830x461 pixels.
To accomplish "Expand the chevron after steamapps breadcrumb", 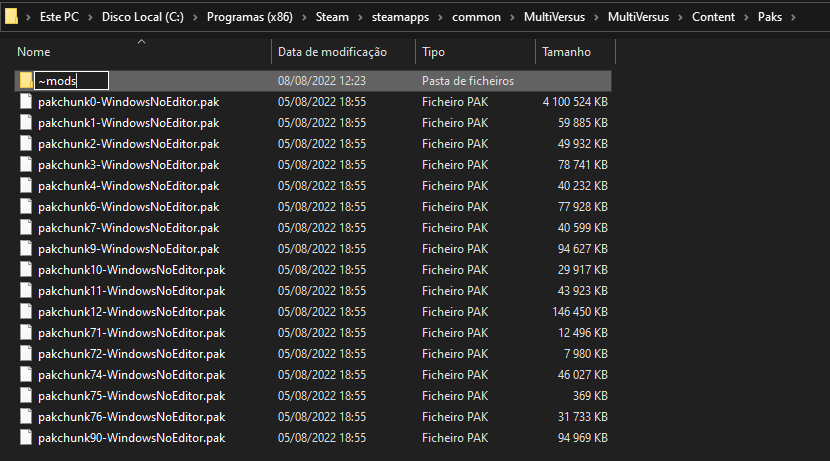I will pyautogui.click(x=440, y=17).
